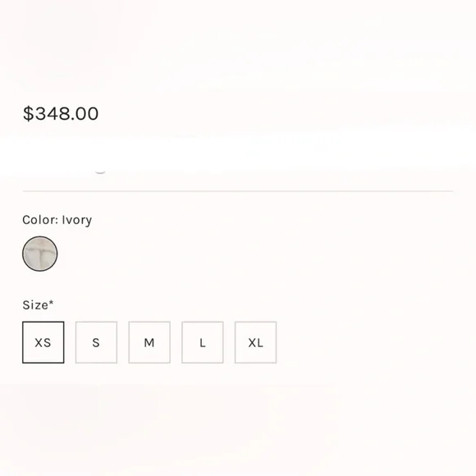Image resolution: width=476 pixels, height=476 pixels.
Task: Pick the M size box
Action: click(x=149, y=342)
